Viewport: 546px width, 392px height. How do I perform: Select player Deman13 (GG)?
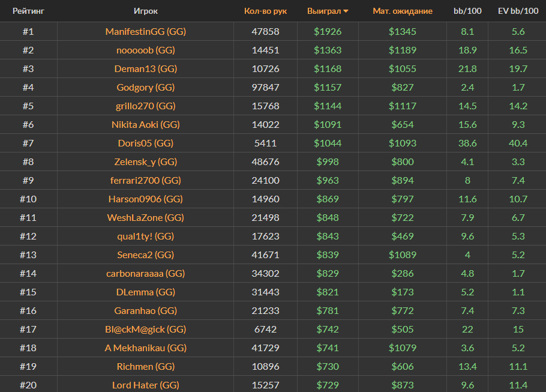click(x=146, y=68)
